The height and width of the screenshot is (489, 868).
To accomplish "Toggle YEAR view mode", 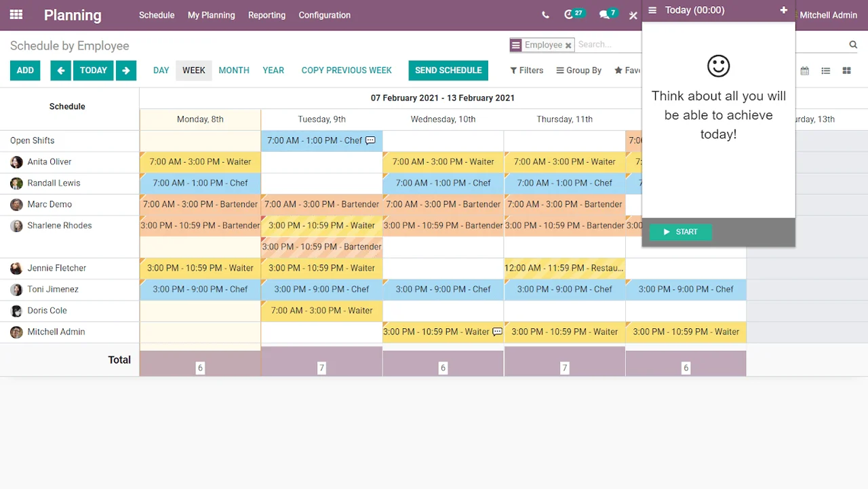I will pos(273,70).
